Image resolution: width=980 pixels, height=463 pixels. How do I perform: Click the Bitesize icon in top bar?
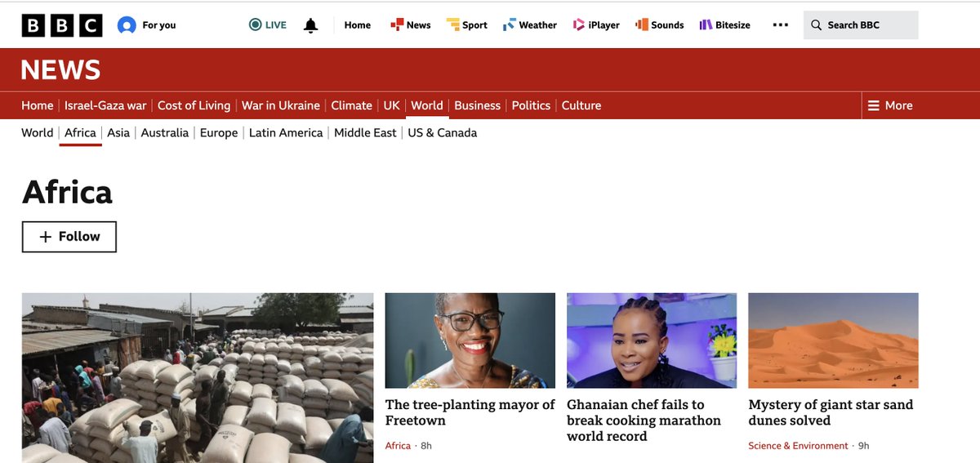pos(706,25)
